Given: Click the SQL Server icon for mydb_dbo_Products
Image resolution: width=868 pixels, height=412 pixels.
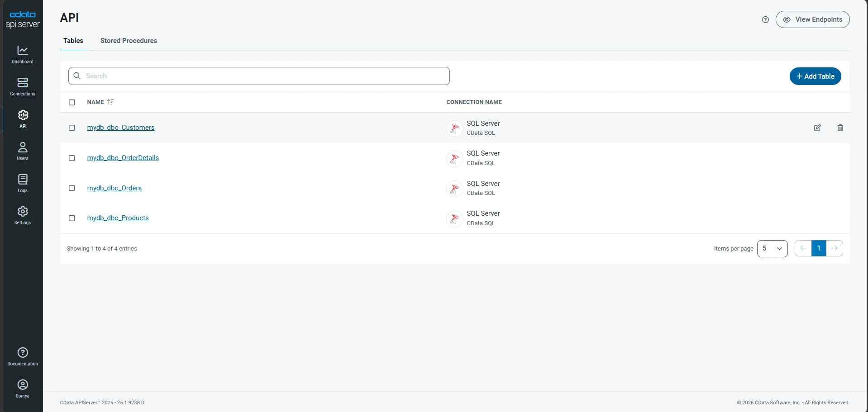Looking at the screenshot, I should click(x=455, y=219).
